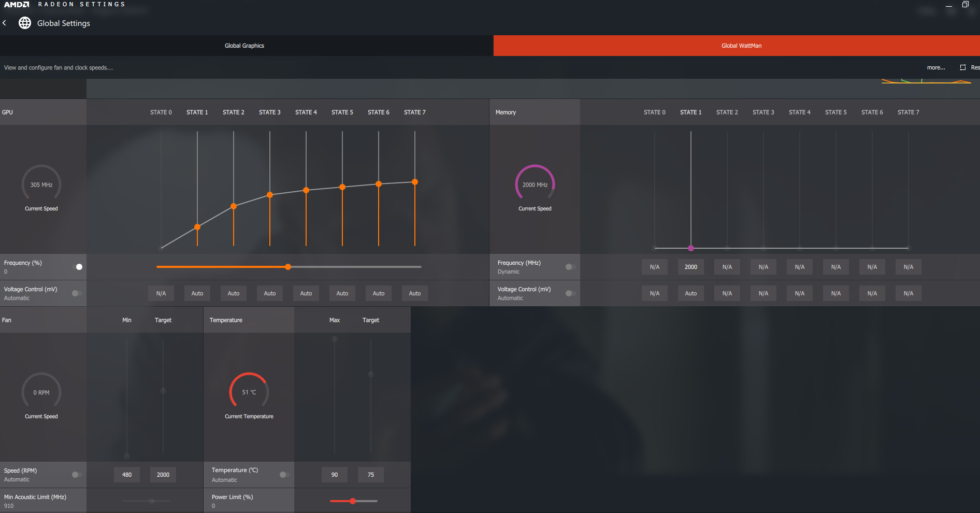Click GPU State 4 voltage Auto field
980x513 pixels.
click(306, 293)
